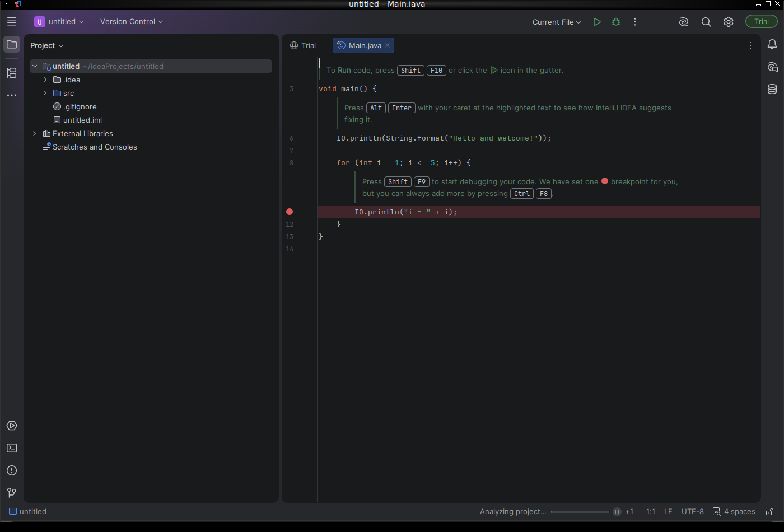Show additional background processes +1
This screenshot has height=532, width=784.
point(629,512)
